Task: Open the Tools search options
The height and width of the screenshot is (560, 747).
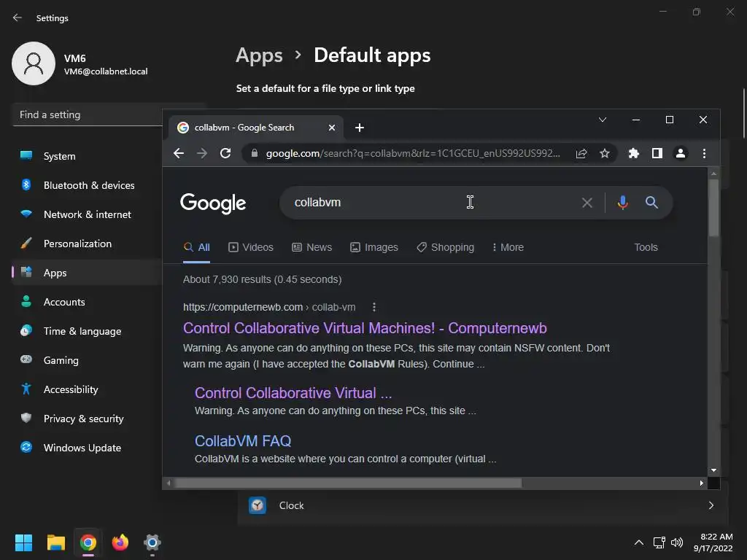Action: click(x=646, y=247)
